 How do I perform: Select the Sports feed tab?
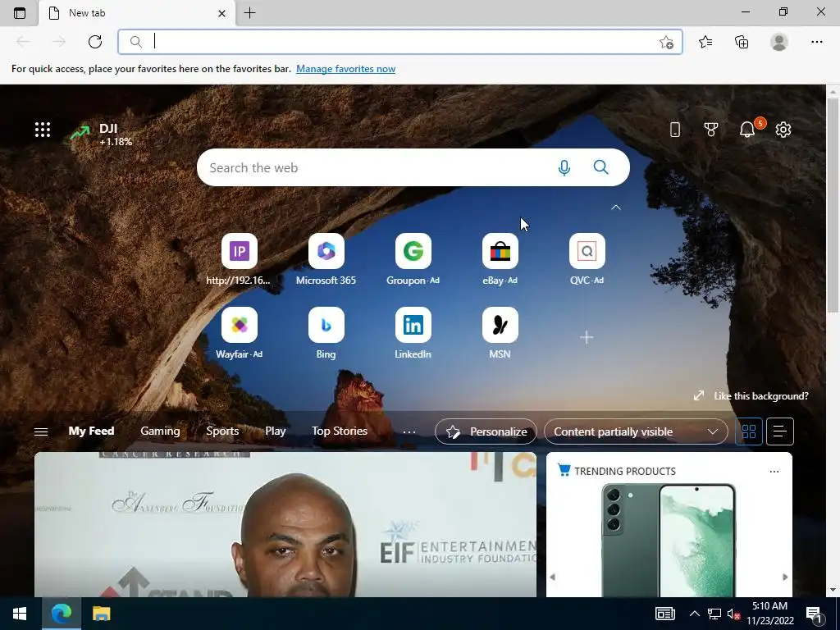coord(222,431)
